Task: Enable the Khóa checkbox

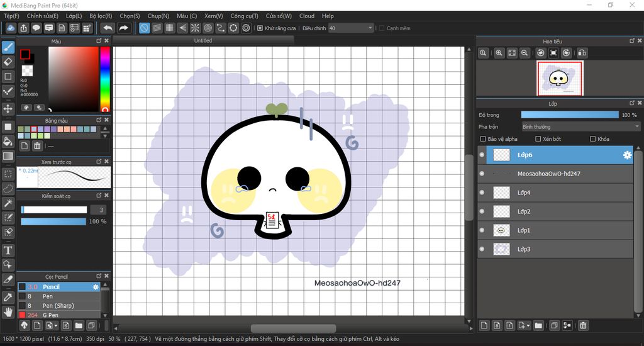Action: point(592,139)
